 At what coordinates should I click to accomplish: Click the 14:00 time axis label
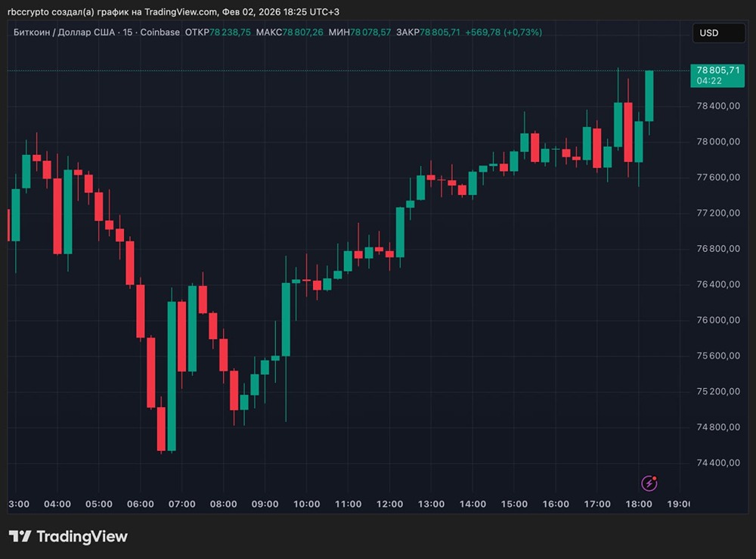(x=472, y=504)
